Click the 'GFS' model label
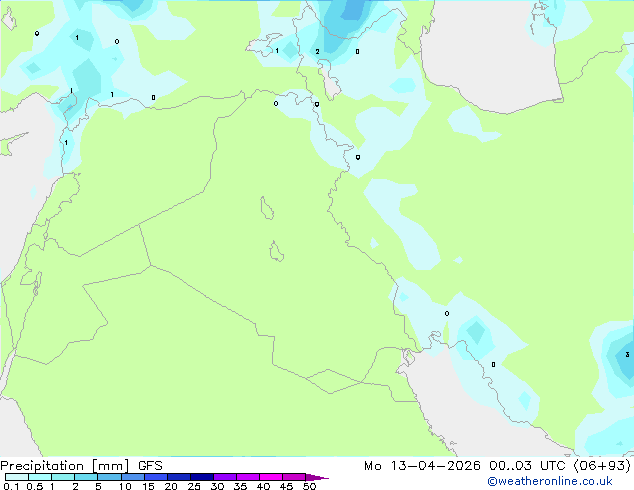Image resolution: width=634 pixels, height=490 pixels. 150,466
